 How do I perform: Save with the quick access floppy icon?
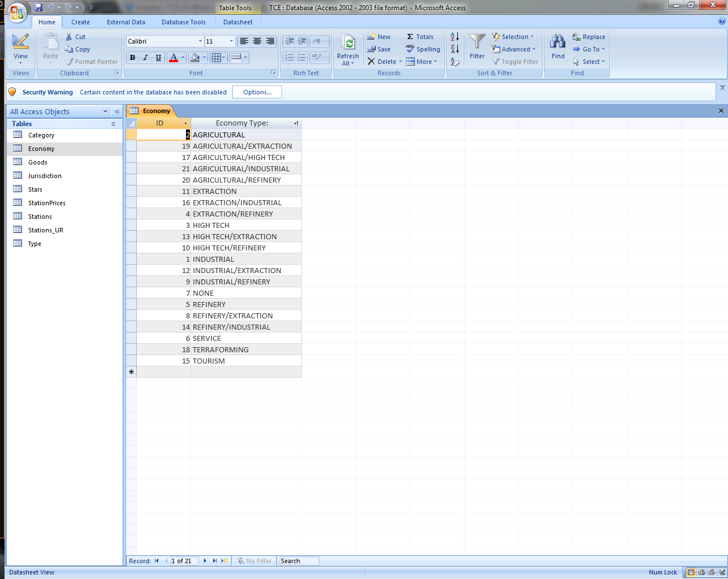pos(38,7)
